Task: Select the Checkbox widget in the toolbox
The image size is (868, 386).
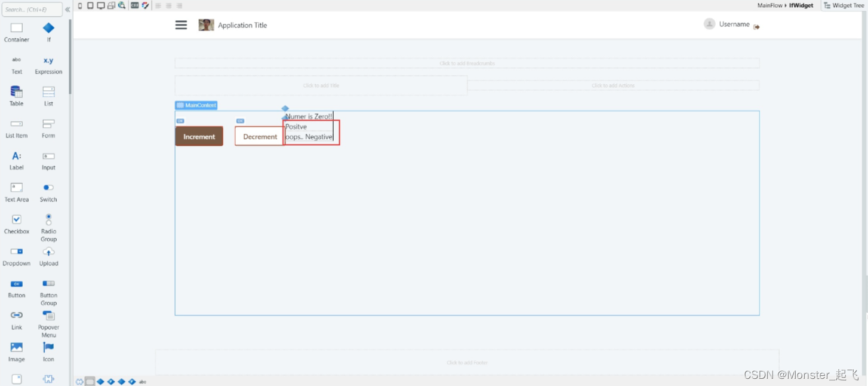Action: (x=17, y=224)
